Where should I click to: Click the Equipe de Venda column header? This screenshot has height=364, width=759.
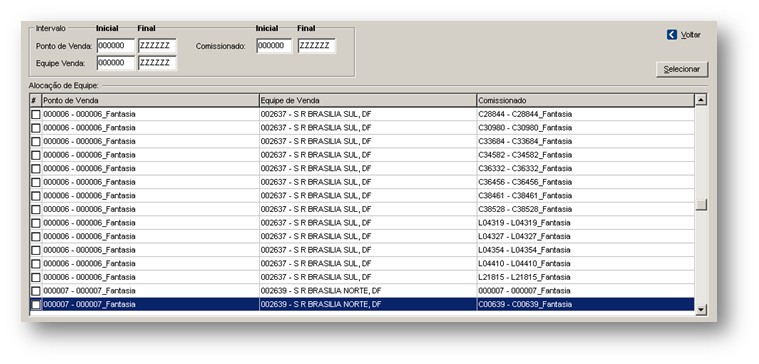368,100
